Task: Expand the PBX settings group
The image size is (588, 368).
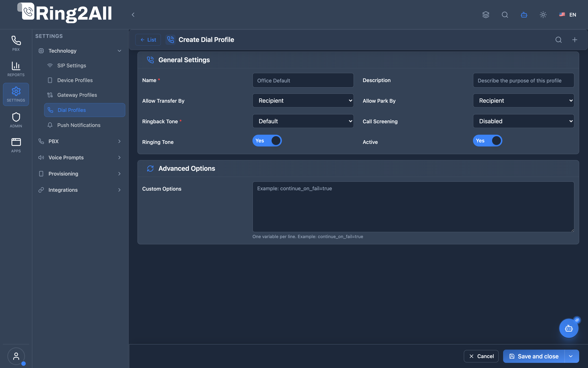Action: pyautogui.click(x=80, y=141)
